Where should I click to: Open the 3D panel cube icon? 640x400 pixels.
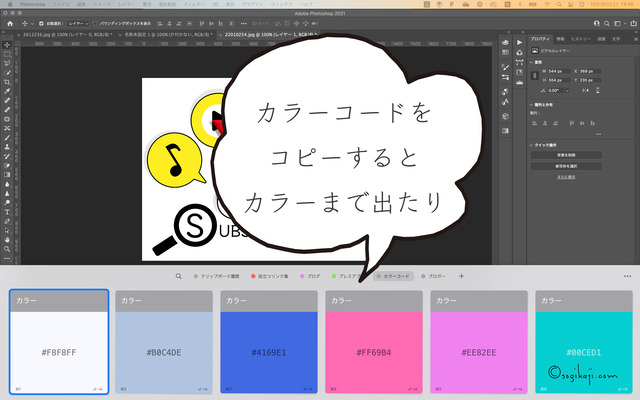coord(505,116)
